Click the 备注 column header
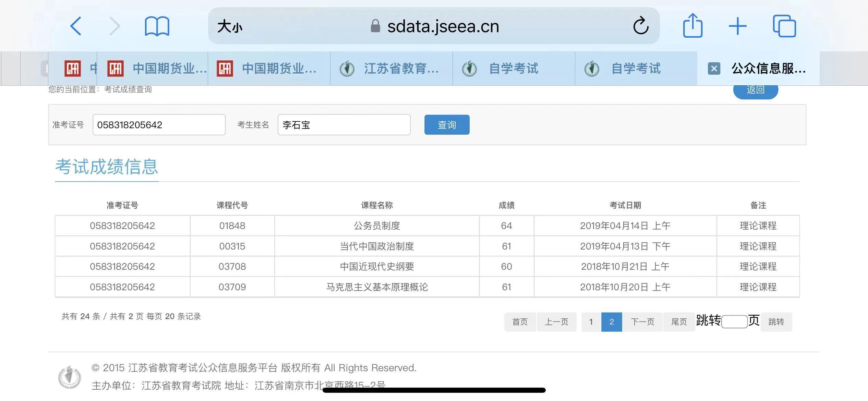This screenshot has width=868, height=401. coord(758,205)
